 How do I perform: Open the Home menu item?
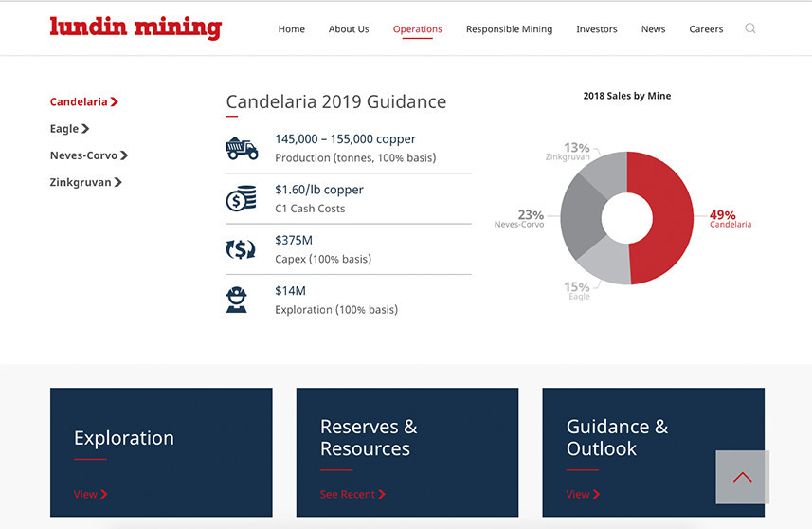tap(292, 29)
